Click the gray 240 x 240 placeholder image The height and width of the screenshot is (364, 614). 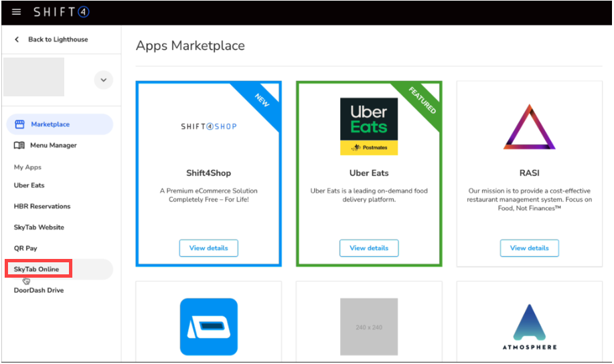(369, 327)
